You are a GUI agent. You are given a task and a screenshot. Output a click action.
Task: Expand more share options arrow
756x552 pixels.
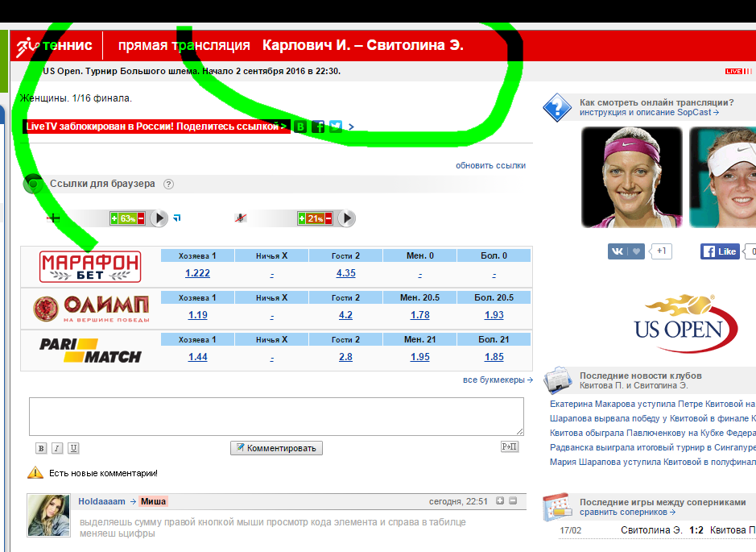pos(352,127)
